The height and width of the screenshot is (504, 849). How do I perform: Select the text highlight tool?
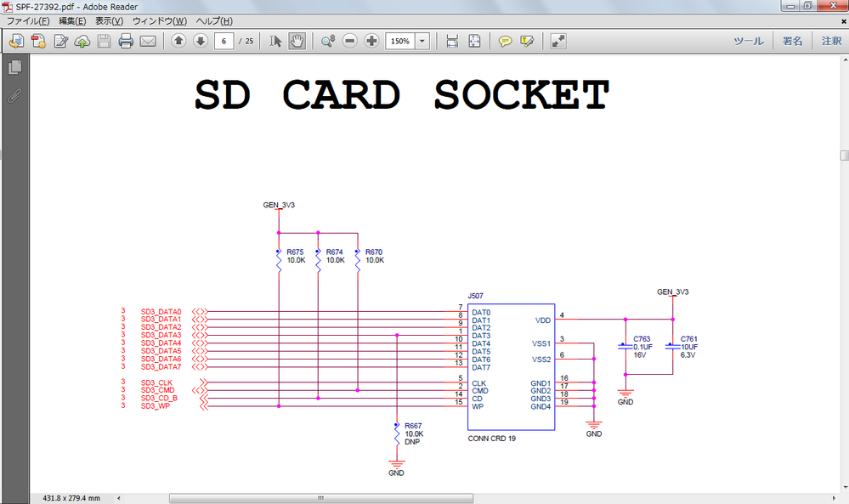pyautogui.click(x=529, y=40)
